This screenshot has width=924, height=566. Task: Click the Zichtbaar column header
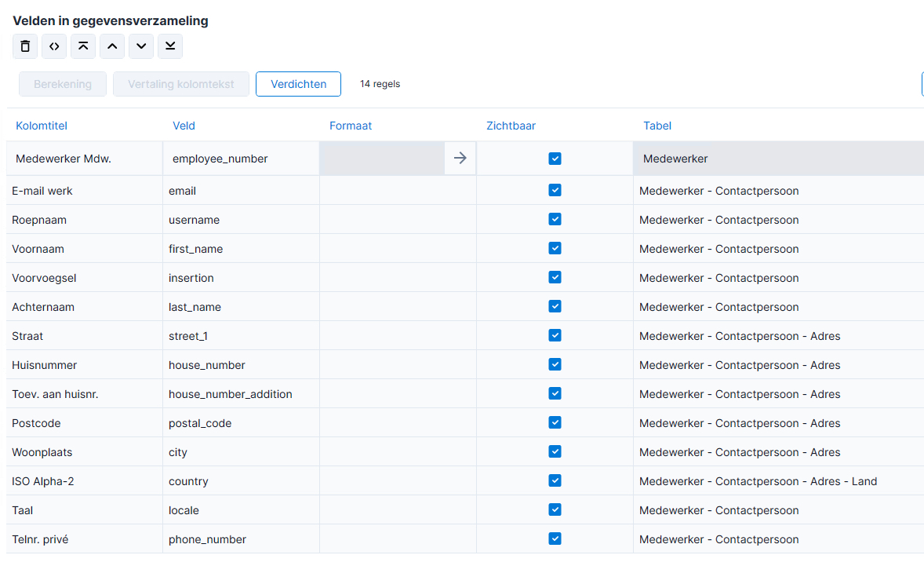click(511, 126)
